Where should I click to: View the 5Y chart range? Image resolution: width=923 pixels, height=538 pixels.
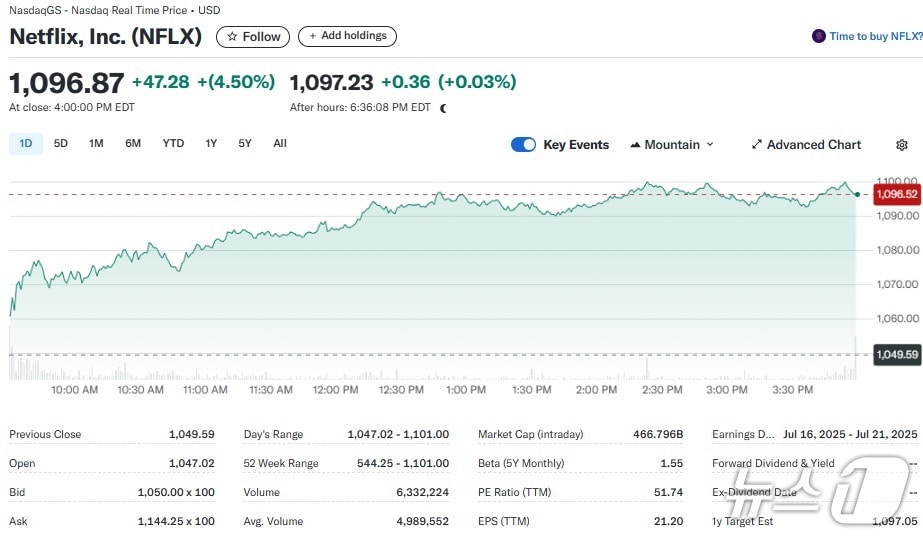(x=245, y=144)
